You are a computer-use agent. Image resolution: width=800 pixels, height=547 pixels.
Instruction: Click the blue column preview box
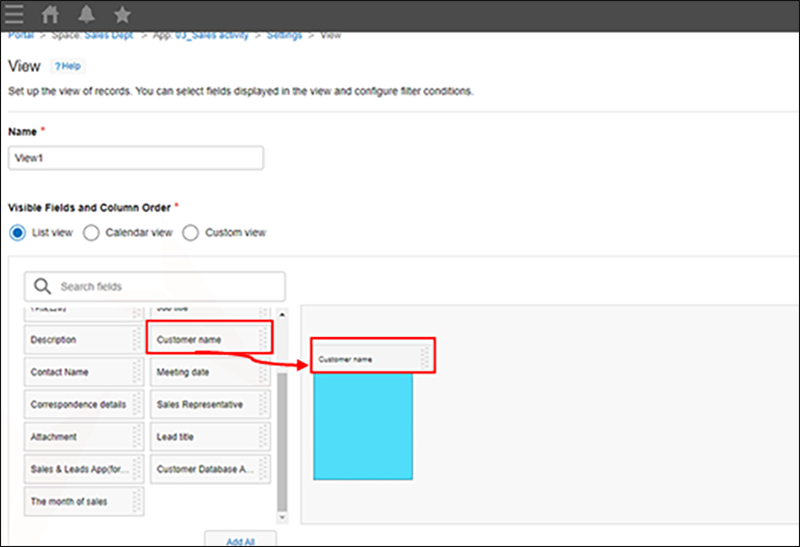[362, 427]
